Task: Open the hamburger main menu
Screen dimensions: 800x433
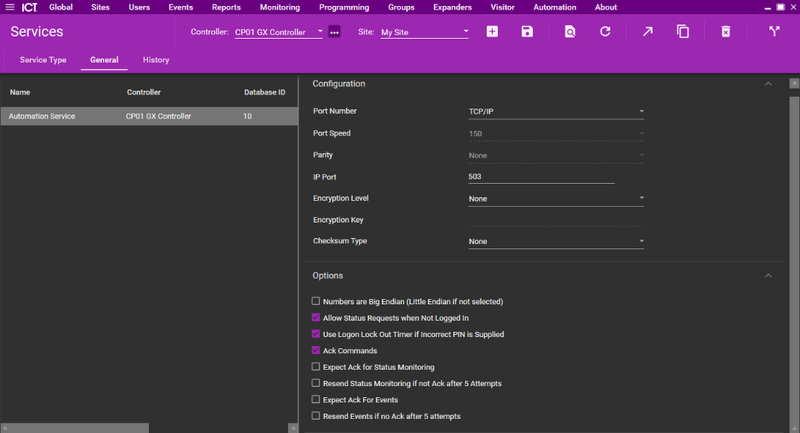Action: [x=10, y=7]
